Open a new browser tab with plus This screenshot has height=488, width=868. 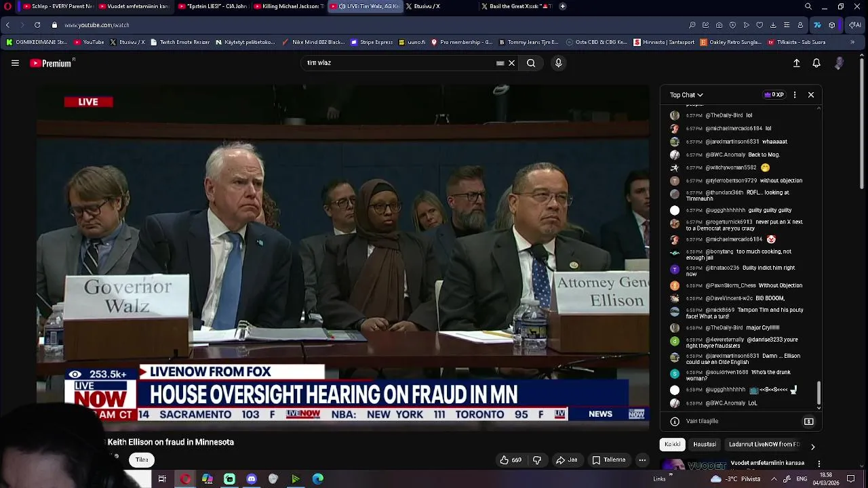pos(563,6)
